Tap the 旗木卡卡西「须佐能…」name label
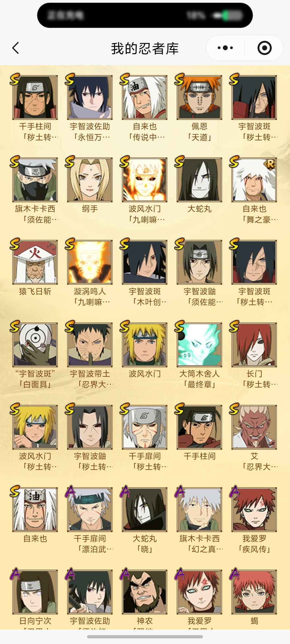 tap(35, 214)
